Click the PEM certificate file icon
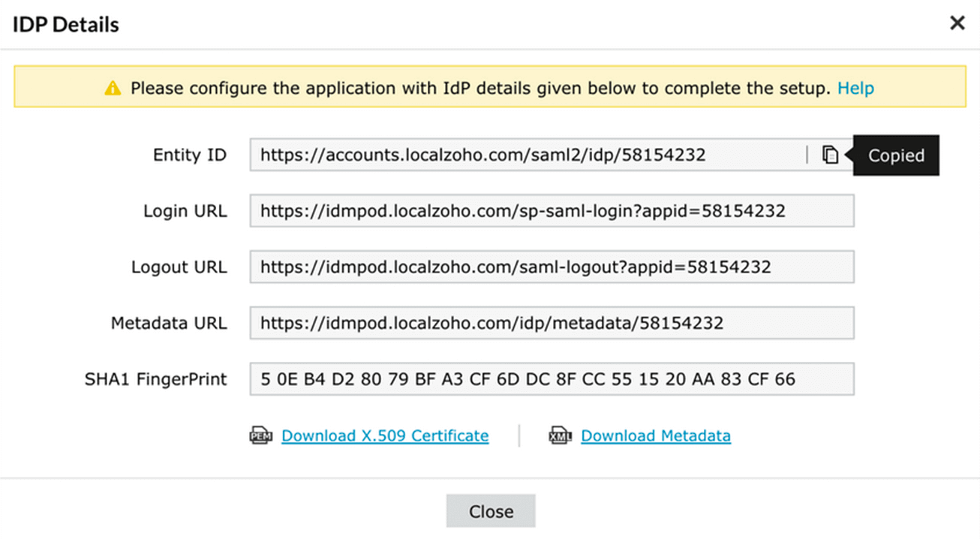Viewport: 980px width, 539px height. [x=260, y=435]
